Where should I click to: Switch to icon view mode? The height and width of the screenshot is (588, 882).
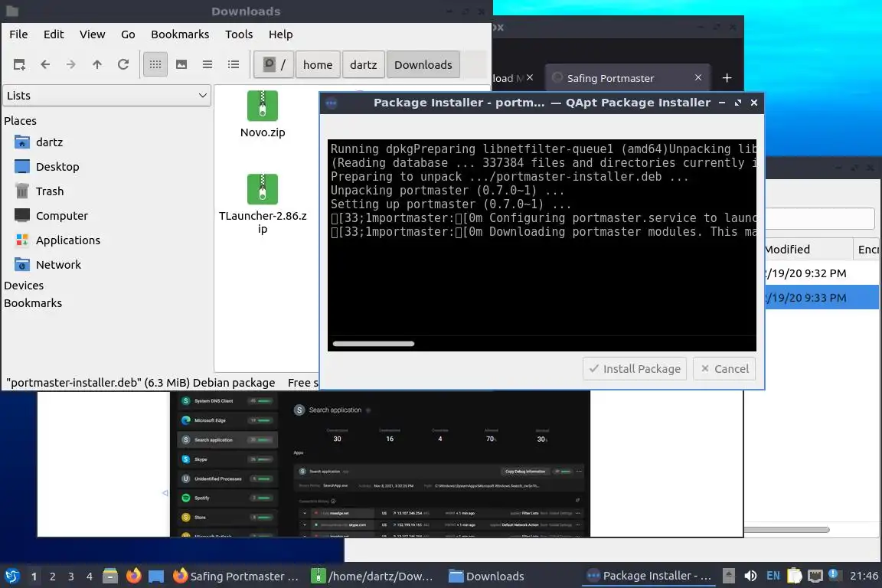click(x=155, y=65)
